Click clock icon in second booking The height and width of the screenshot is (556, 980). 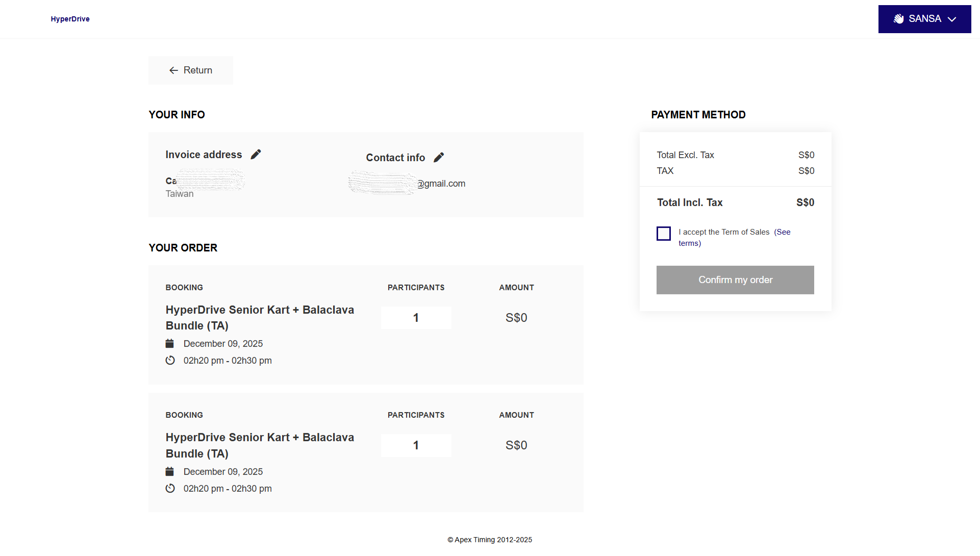[170, 489]
